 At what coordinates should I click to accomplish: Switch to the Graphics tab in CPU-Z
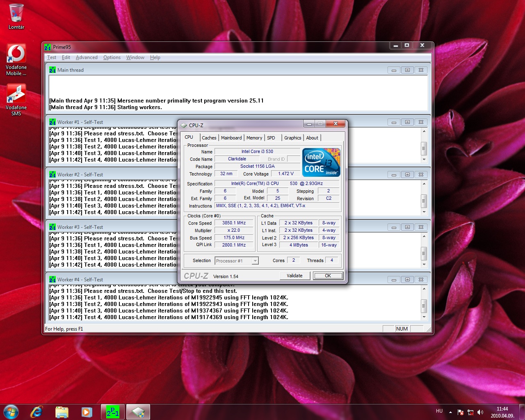tap(293, 138)
